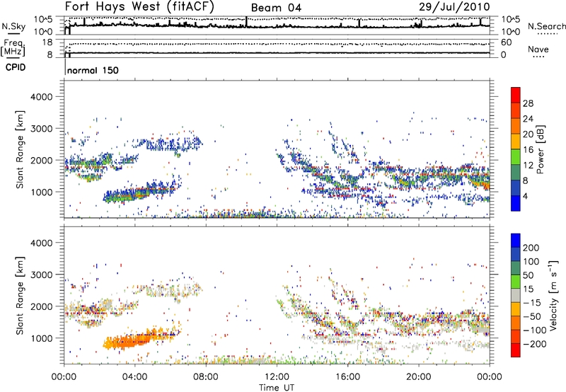Click 'Slant Range [km]' label of power panel

(x=20, y=149)
